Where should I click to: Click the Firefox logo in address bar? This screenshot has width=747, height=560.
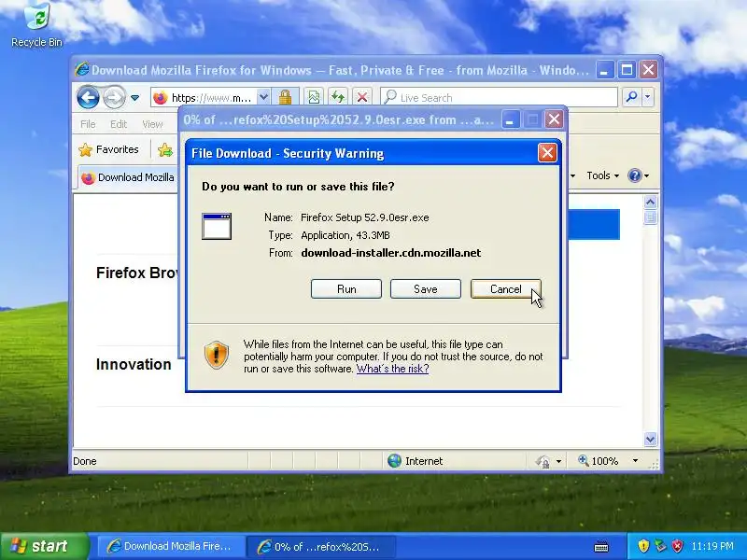(161, 98)
